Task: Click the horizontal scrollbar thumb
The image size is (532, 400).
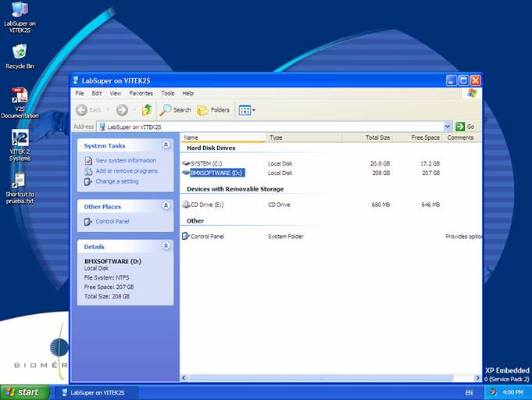Action: click(x=320, y=378)
